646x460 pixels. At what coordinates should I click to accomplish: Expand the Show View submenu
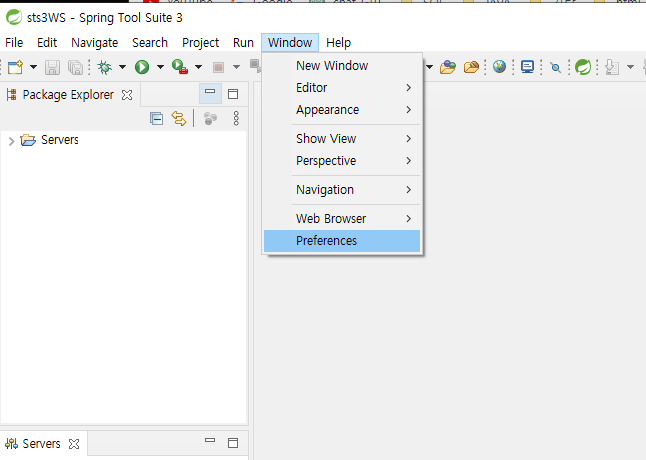pyautogui.click(x=342, y=139)
